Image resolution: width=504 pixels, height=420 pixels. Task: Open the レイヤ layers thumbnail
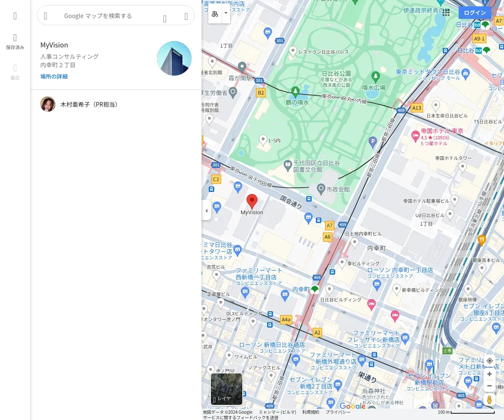point(226,389)
